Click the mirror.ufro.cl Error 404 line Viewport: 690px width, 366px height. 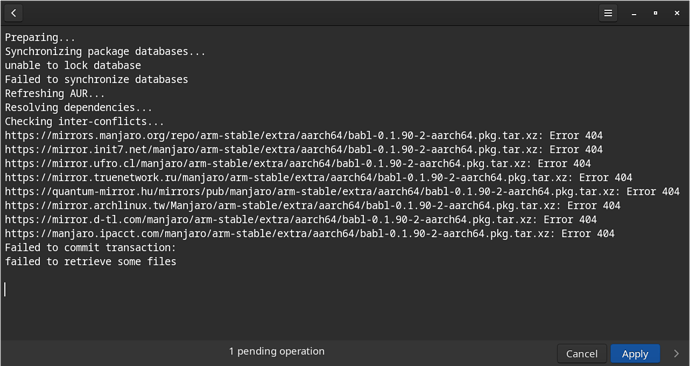298,164
